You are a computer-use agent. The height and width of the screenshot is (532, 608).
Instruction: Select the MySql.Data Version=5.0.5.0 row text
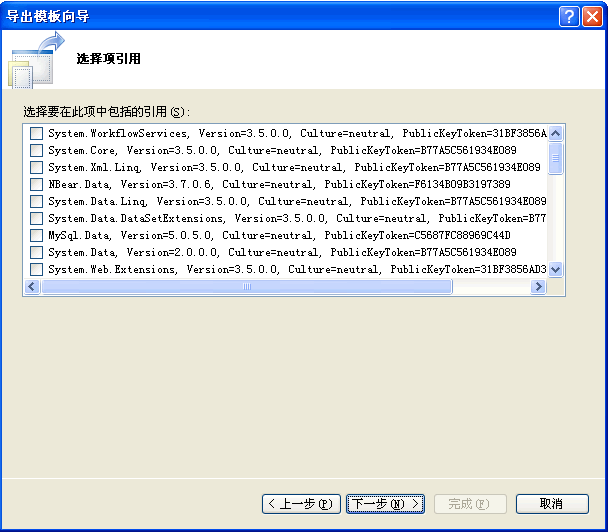click(x=279, y=235)
